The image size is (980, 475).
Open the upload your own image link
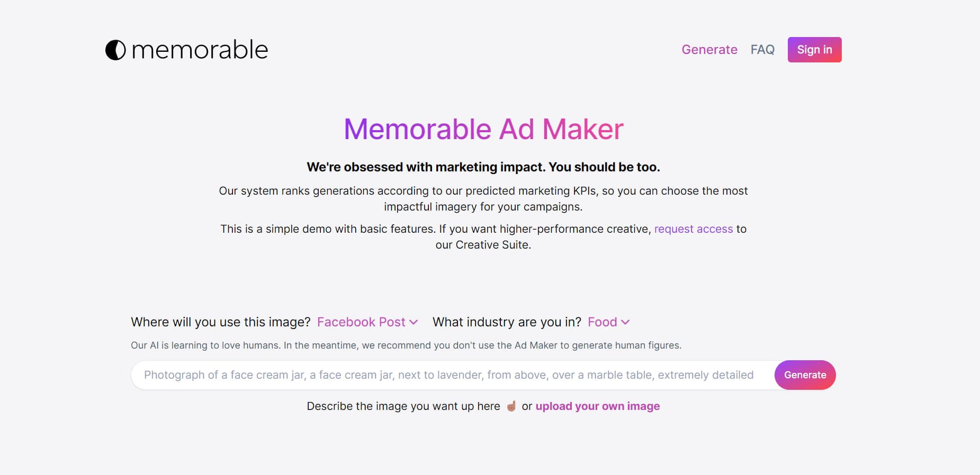pyautogui.click(x=597, y=406)
